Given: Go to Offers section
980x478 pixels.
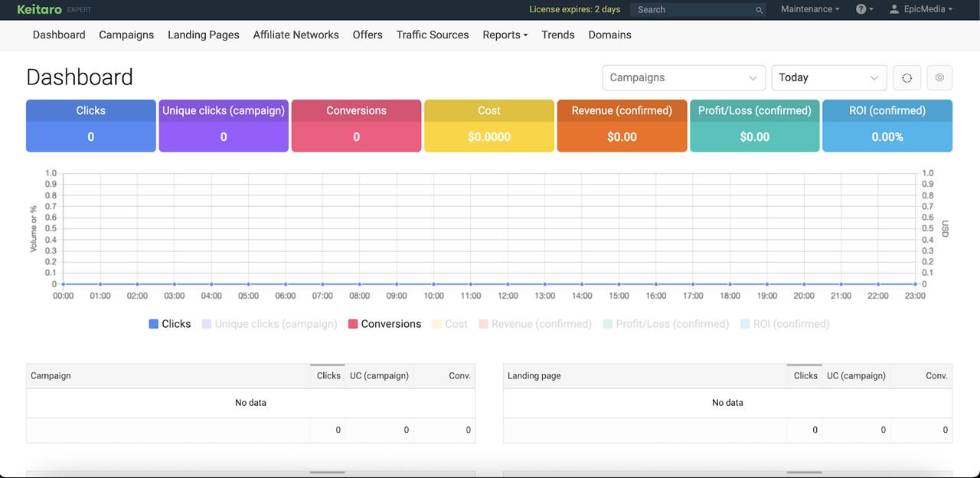Looking at the screenshot, I should pos(367,34).
